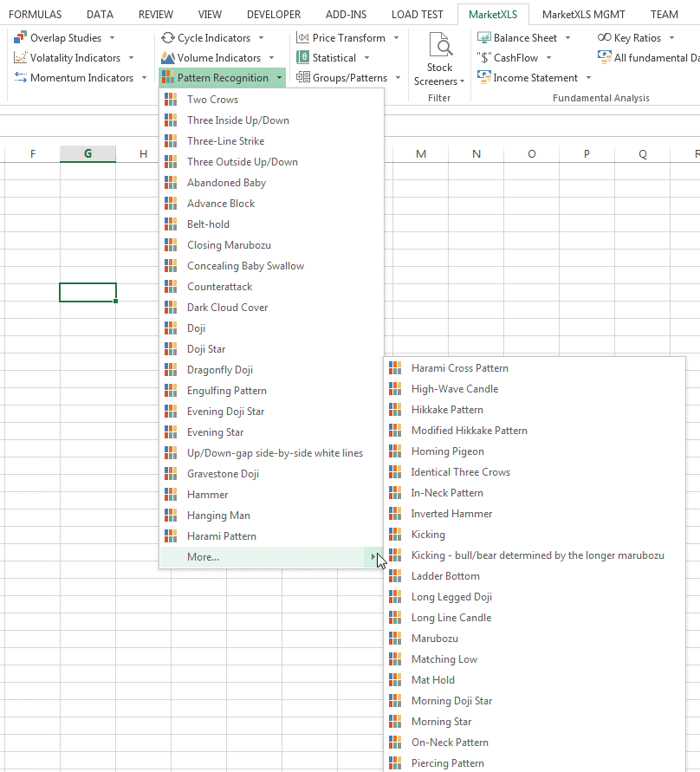The image size is (700, 772).
Task: Open the Balance Sheet dropdown arrow
Action: point(568,38)
